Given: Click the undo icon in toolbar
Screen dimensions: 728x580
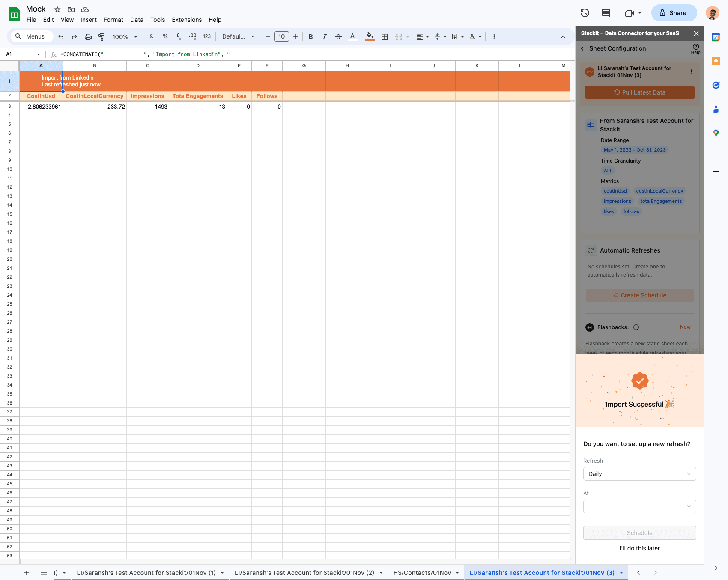Looking at the screenshot, I should pyautogui.click(x=61, y=37).
